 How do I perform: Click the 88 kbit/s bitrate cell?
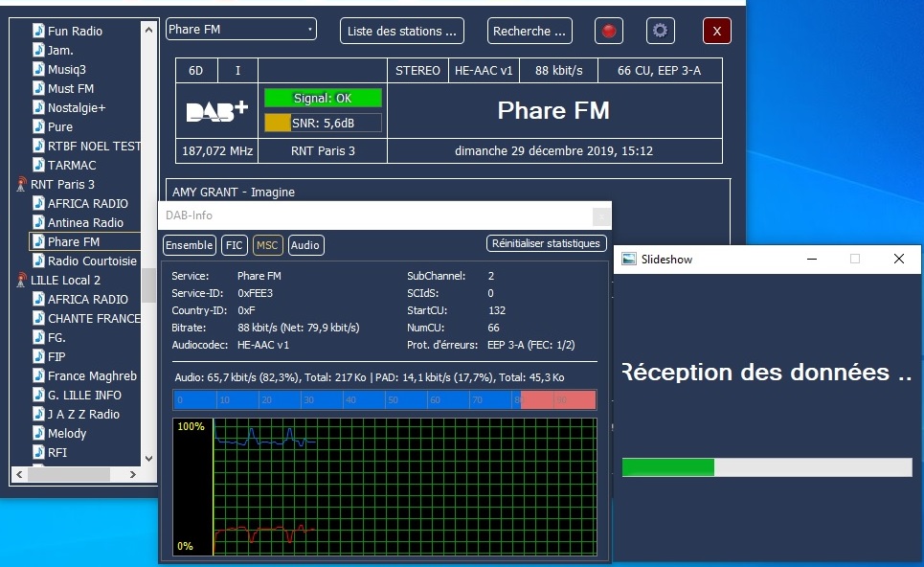click(x=558, y=71)
